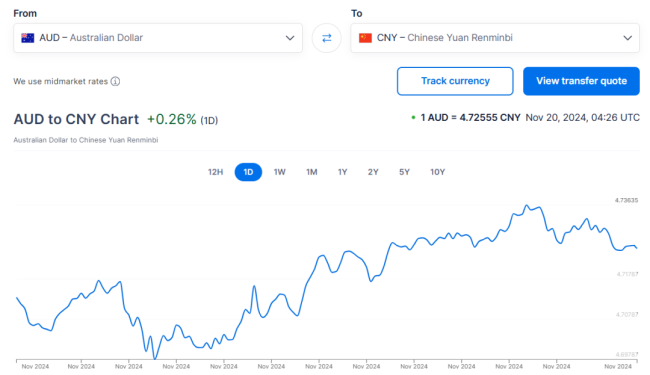
Task: Expand the AUD currency dropdown arrow
Action: pos(290,38)
